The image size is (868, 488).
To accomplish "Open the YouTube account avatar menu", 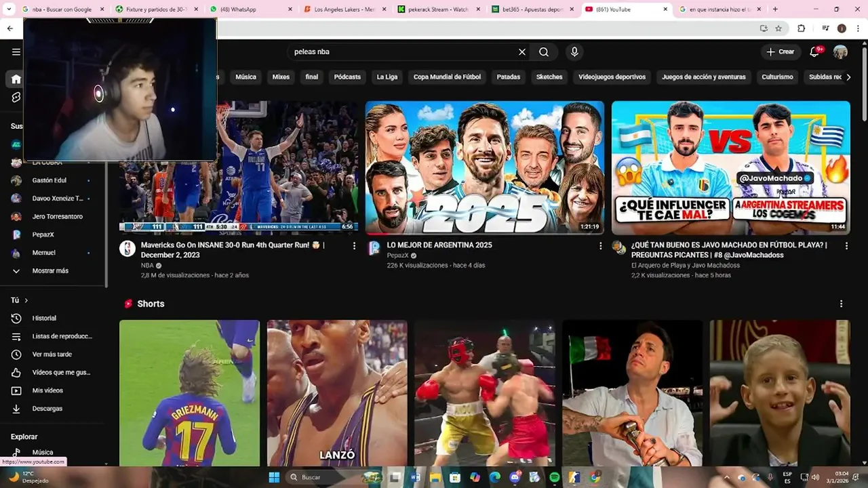I will point(840,52).
